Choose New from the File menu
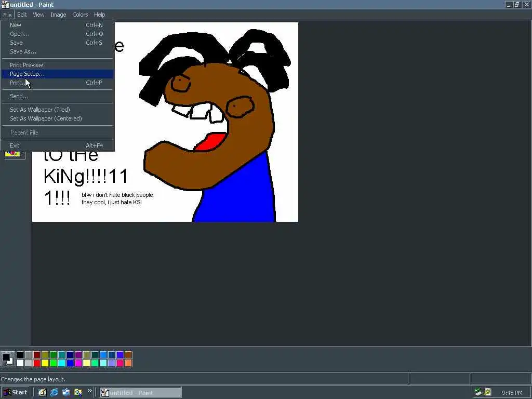 tap(57, 25)
